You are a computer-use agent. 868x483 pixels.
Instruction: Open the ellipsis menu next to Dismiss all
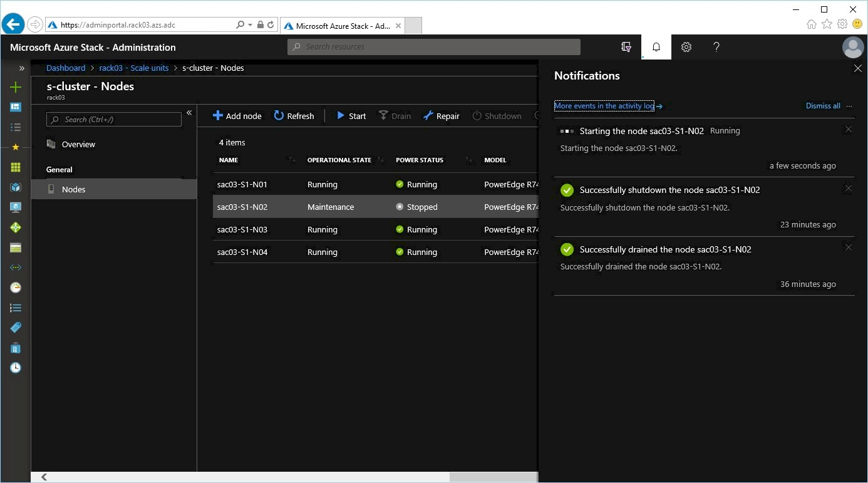point(849,106)
